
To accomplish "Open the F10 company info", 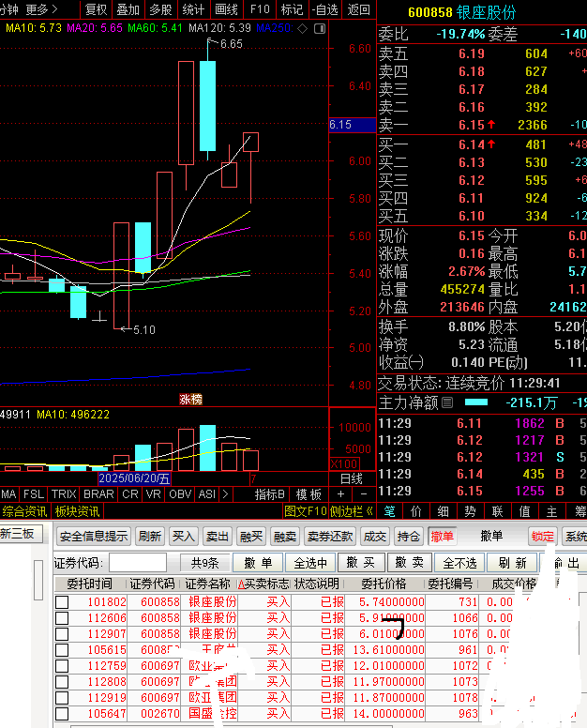I will tap(260, 9).
